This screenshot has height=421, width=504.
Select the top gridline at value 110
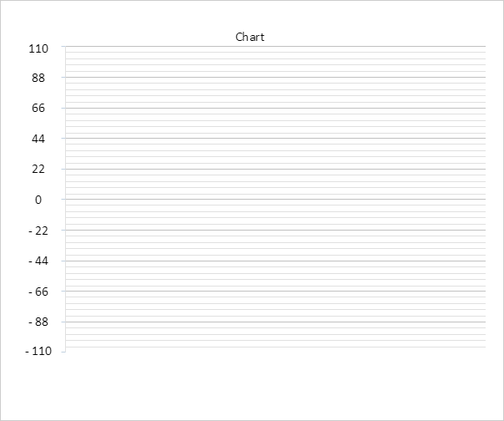[x=275, y=48]
